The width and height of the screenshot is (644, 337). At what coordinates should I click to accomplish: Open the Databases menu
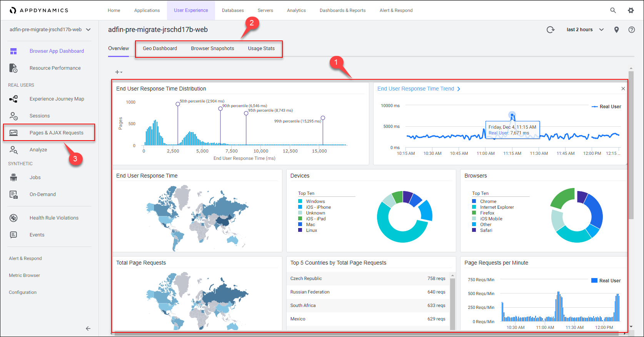point(233,10)
